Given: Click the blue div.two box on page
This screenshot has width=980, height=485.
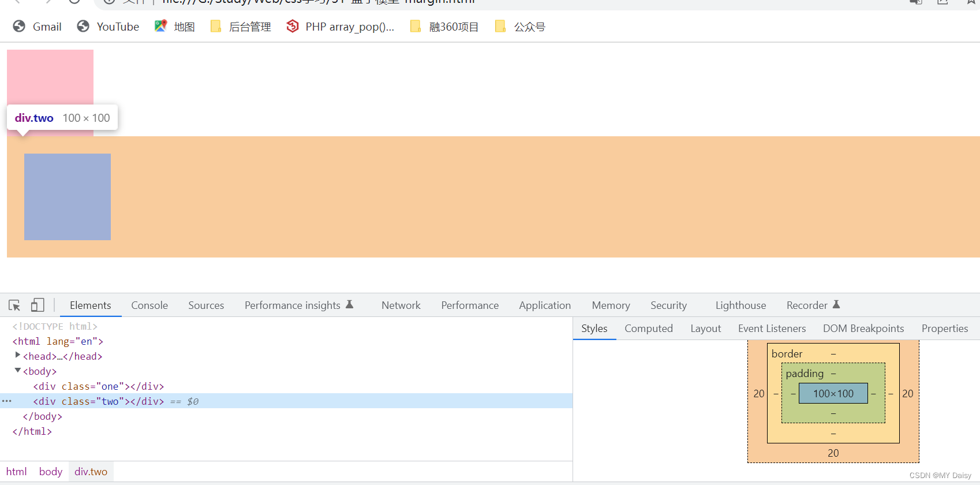Looking at the screenshot, I should pyautogui.click(x=68, y=197).
